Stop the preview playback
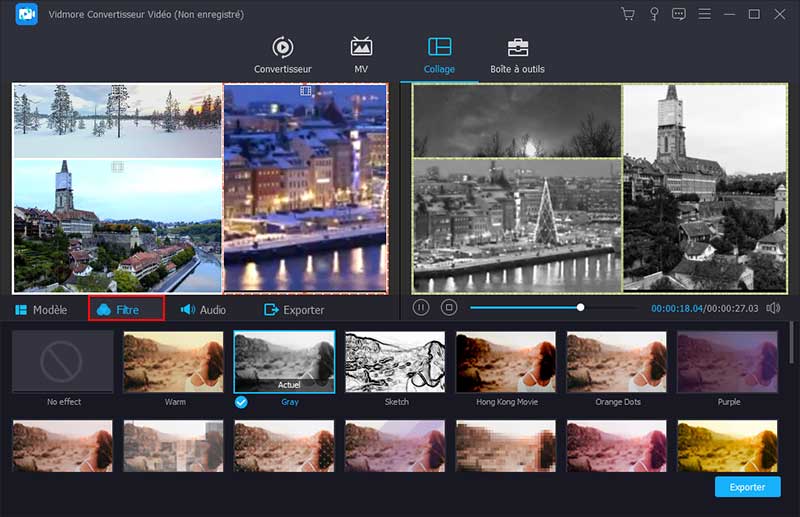800x517 pixels. pos(449,308)
